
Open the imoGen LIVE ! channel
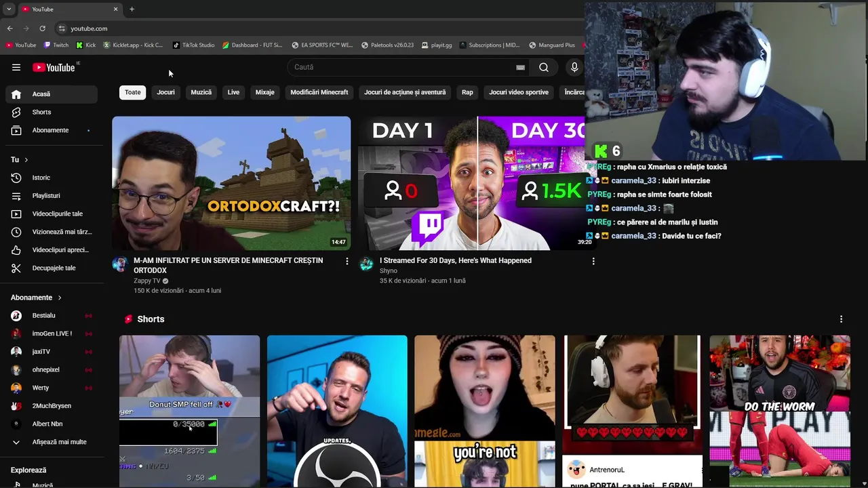[x=52, y=333]
